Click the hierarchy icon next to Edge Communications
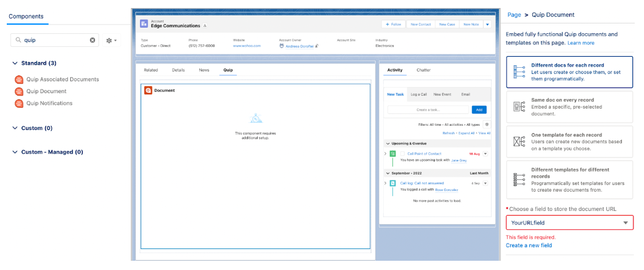644x270 pixels. coord(205,26)
